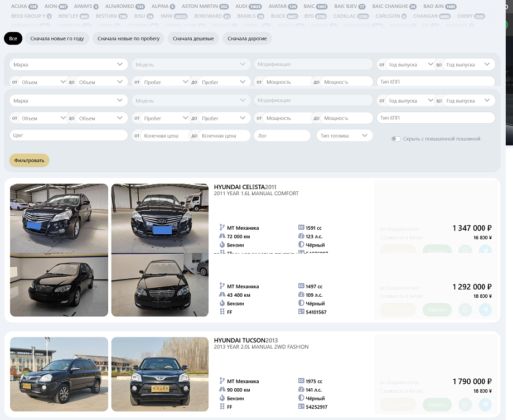This screenshot has height=420, width=513.
Task: Open WhatsApp chat for the 1 292 000 ₽ car
Action: (465, 310)
